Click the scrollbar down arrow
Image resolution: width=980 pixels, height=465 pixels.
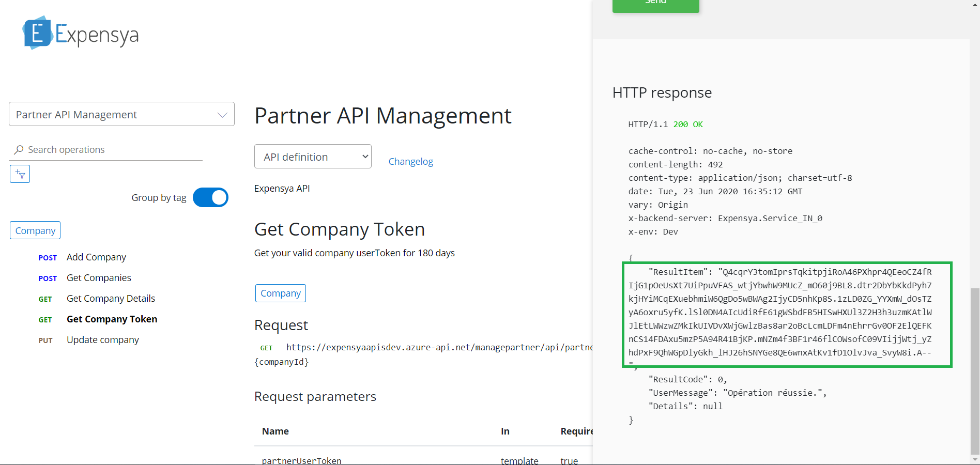tap(975, 459)
